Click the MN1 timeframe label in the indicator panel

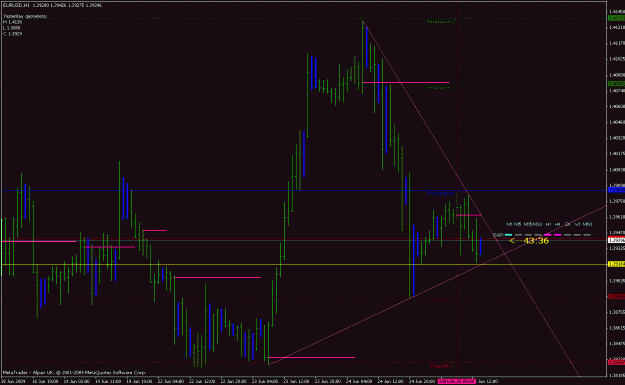(x=588, y=224)
